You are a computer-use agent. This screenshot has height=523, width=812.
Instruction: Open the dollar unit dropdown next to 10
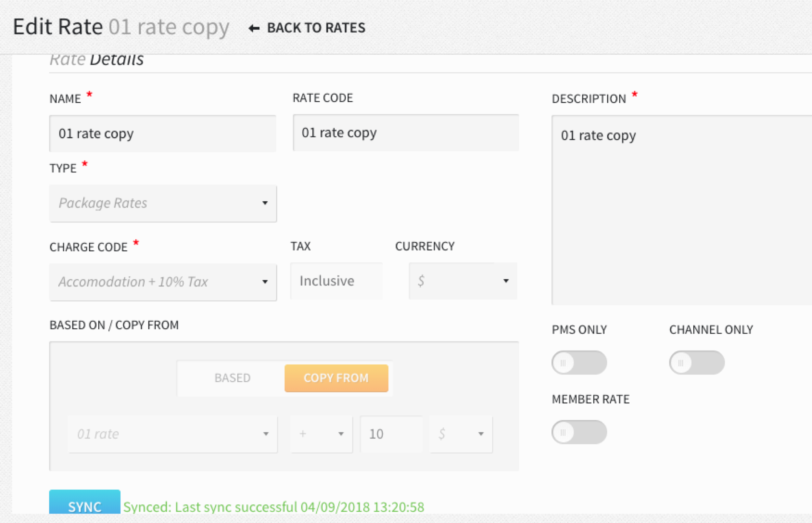coord(461,434)
